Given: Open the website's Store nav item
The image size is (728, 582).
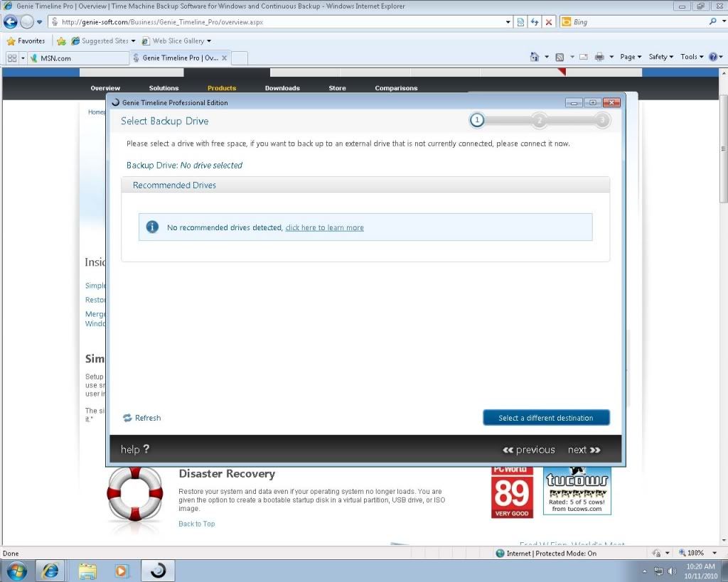Looking at the screenshot, I should click(x=338, y=88).
